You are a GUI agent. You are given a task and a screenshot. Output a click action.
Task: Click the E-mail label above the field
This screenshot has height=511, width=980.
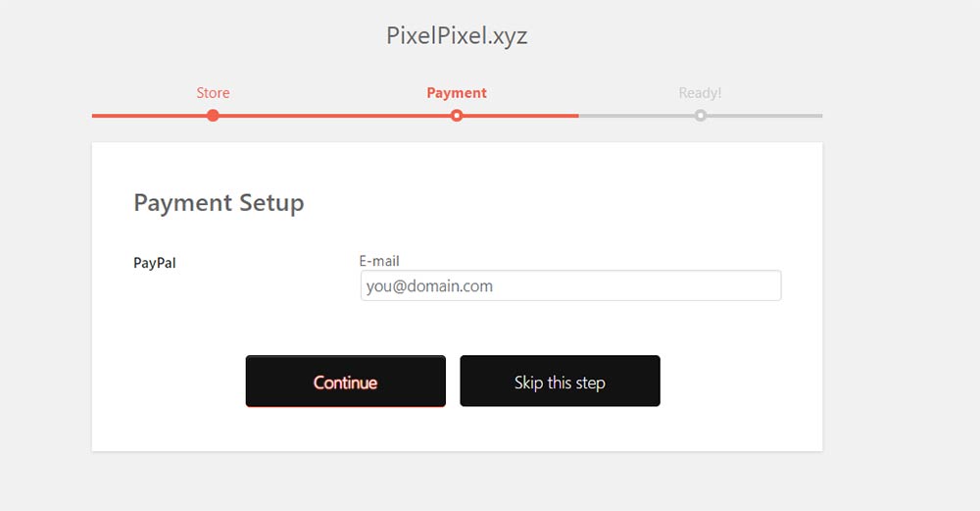[x=379, y=261]
